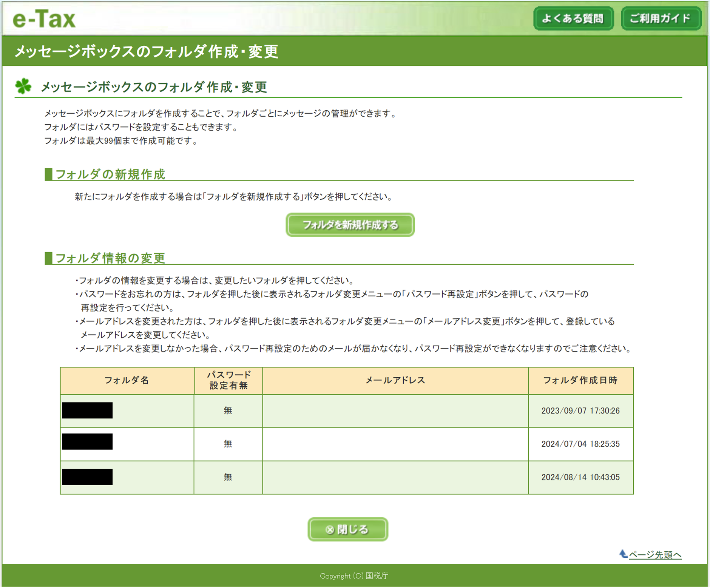Image resolution: width=710 pixels, height=588 pixels.
Task: Click the clover icon beside the page heading
Action: (x=23, y=86)
